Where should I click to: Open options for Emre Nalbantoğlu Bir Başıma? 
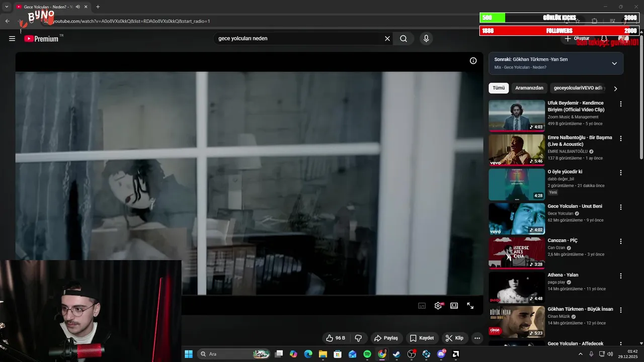[620, 138]
